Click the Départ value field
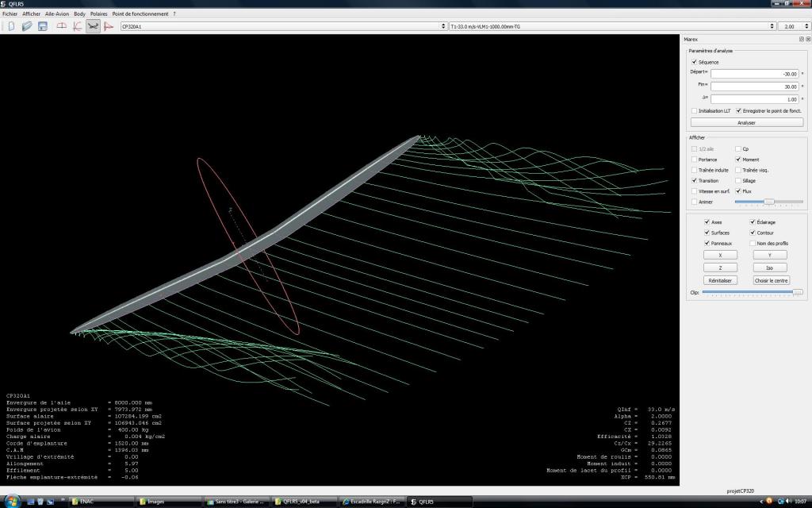The image size is (812, 508). (x=755, y=74)
